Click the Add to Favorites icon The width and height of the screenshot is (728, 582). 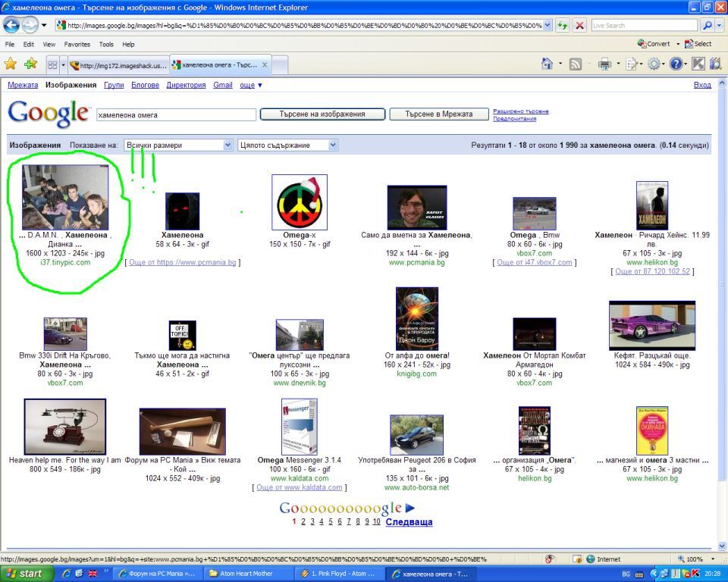pos(30,64)
